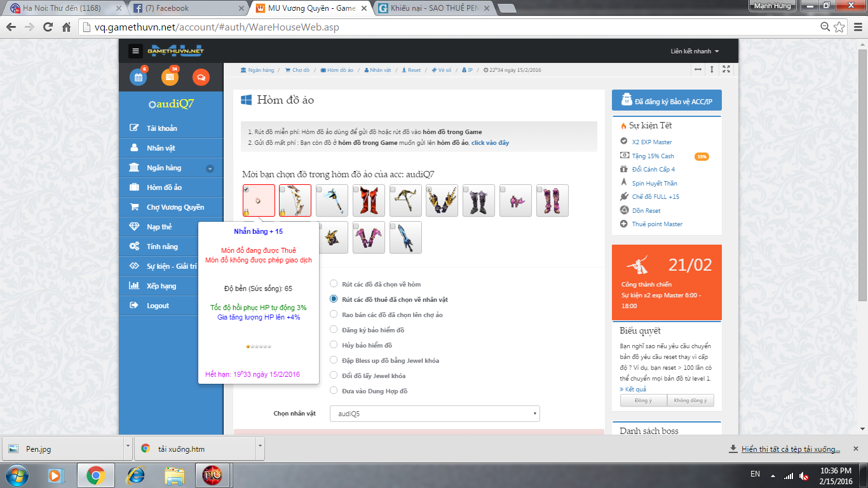Open 'Chế đồ FULL +15' event link

[656, 197]
